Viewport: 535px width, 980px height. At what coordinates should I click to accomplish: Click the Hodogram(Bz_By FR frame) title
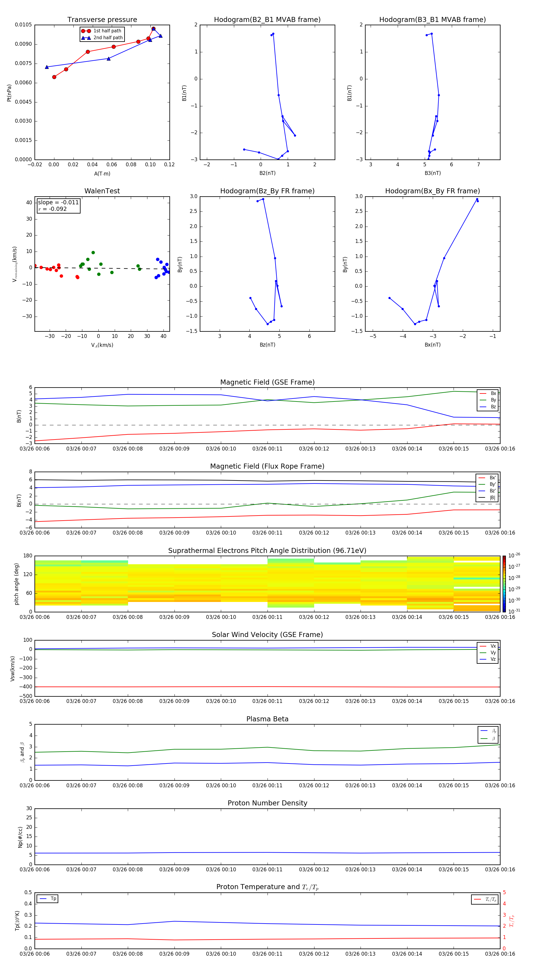click(x=267, y=191)
